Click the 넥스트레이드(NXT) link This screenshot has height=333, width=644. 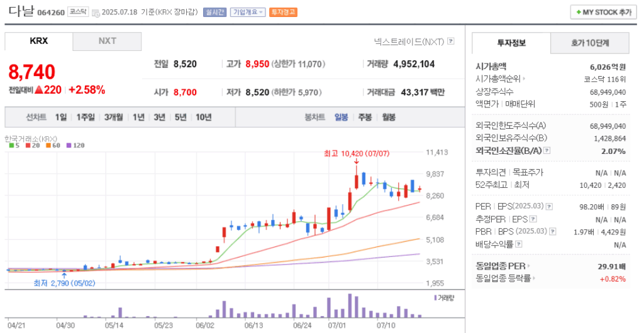point(409,41)
